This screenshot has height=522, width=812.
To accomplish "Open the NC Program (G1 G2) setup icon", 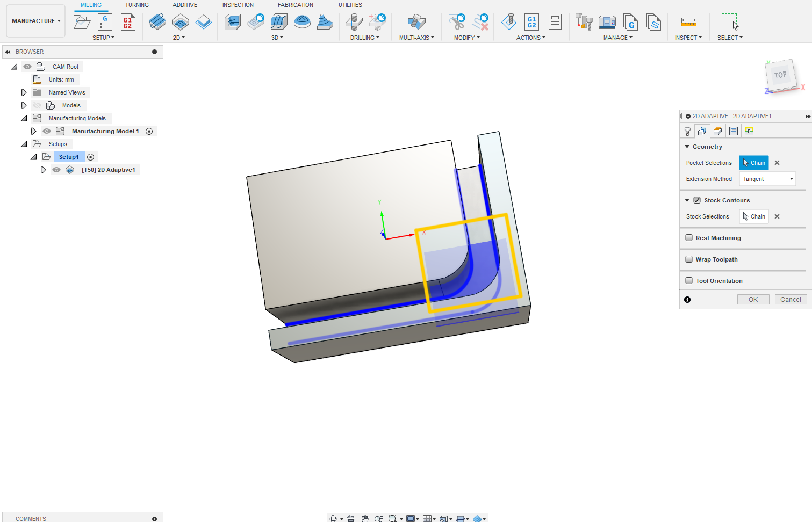I will 127,22.
